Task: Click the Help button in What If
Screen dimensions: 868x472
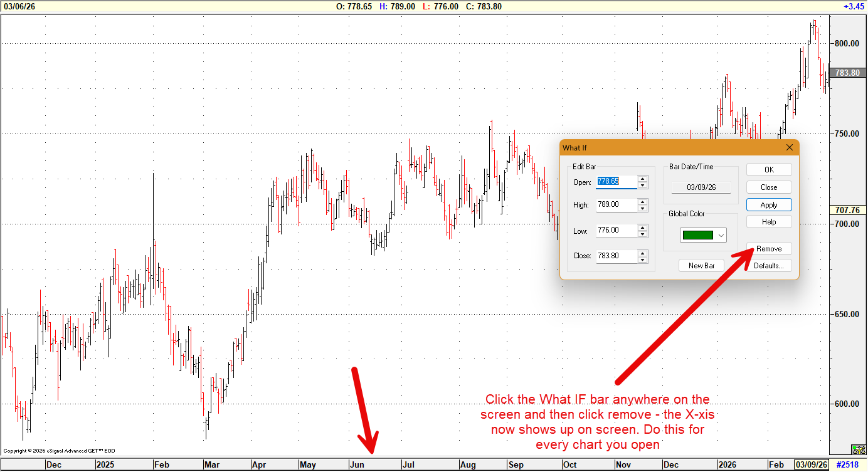Action: [x=768, y=222]
